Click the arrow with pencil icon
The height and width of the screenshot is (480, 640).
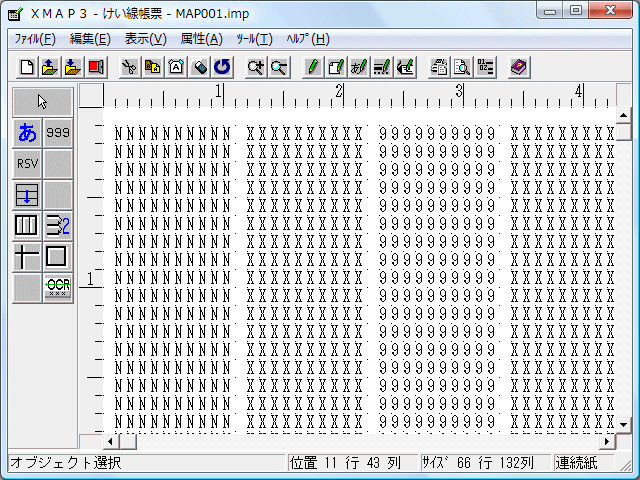point(405,67)
